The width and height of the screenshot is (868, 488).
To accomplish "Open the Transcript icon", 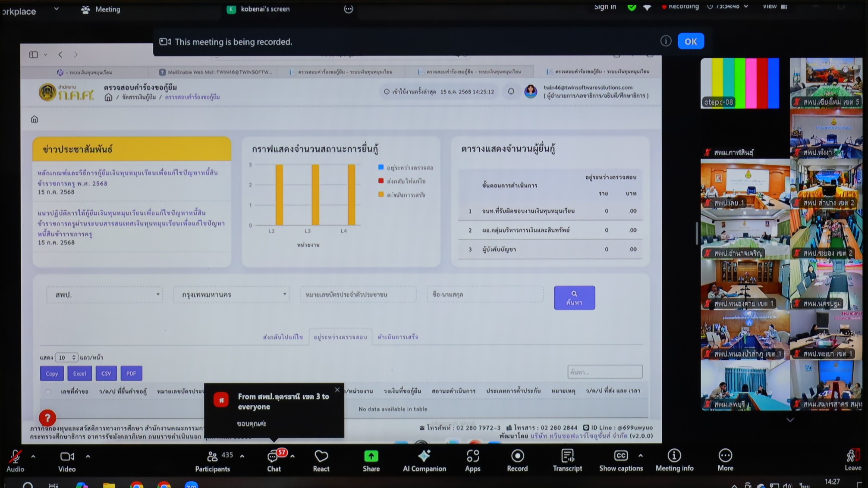I will [x=567, y=456].
